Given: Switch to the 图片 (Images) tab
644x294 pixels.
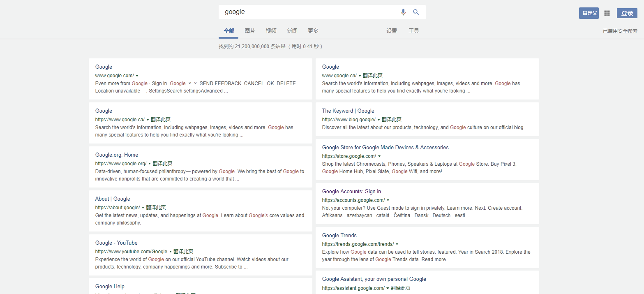Looking at the screenshot, I should [x=250, y=31].
